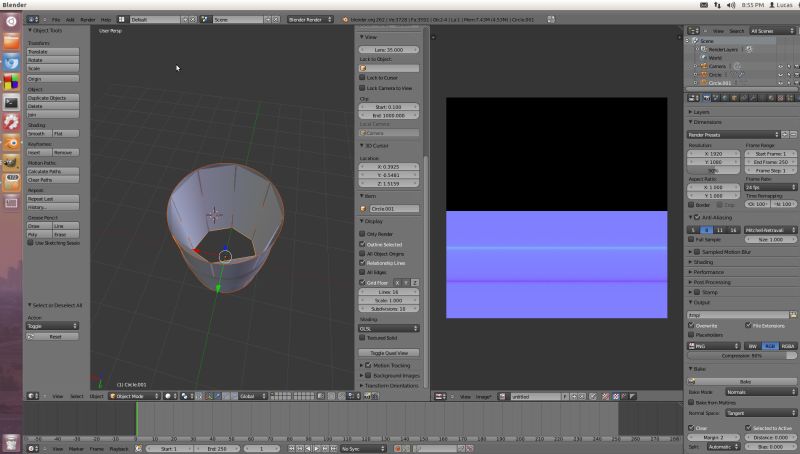800x454 pixels.
Task: Enable the All Object Origins checkbox
Action: (362, 254)
